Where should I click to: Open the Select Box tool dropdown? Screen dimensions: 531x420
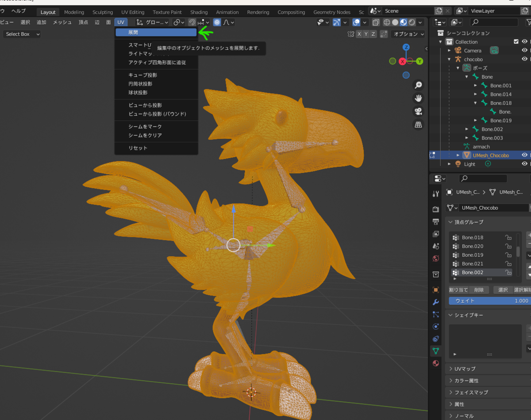coord(22,34)
